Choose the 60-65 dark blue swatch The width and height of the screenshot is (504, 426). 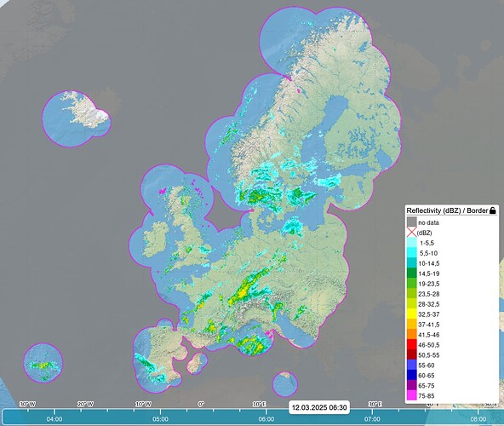click(412, 376)
